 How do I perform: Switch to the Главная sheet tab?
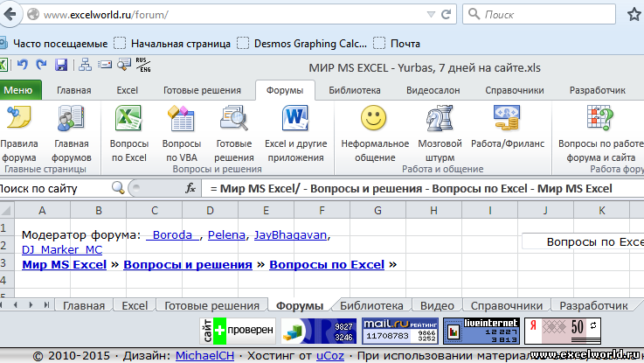84,305
